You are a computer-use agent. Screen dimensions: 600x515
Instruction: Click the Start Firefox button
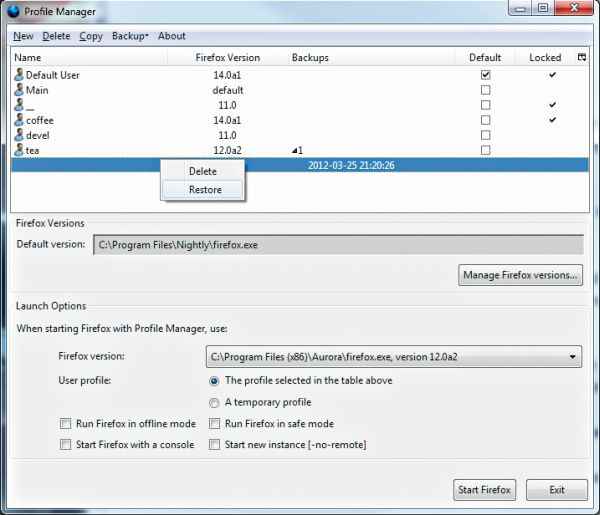[484, 490]
